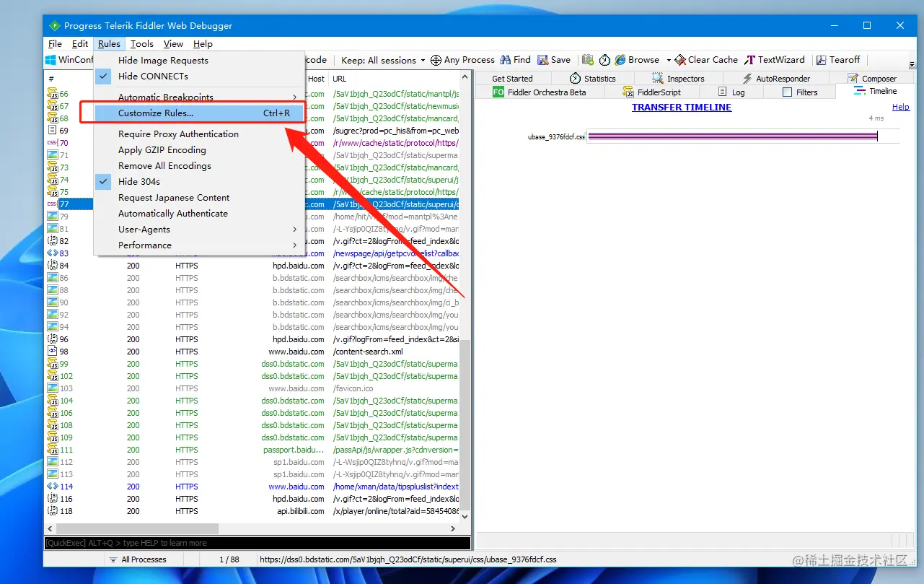924x584 pixels.
Task: Open the Get Started tab
Action: pyautogui.click(x=512, y=79)
